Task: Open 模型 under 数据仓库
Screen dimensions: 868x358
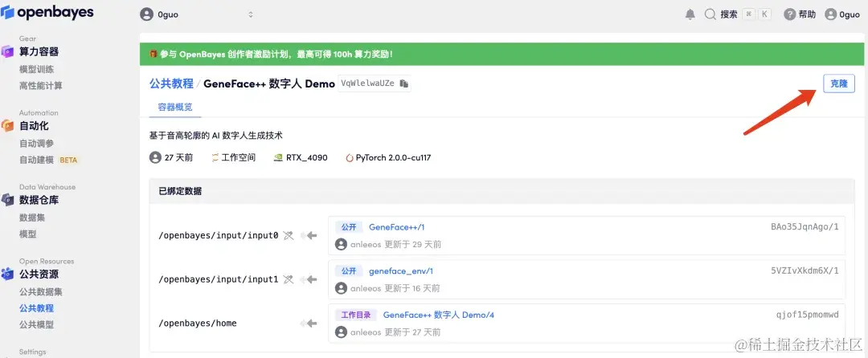Action: click(x=27, y=234)
